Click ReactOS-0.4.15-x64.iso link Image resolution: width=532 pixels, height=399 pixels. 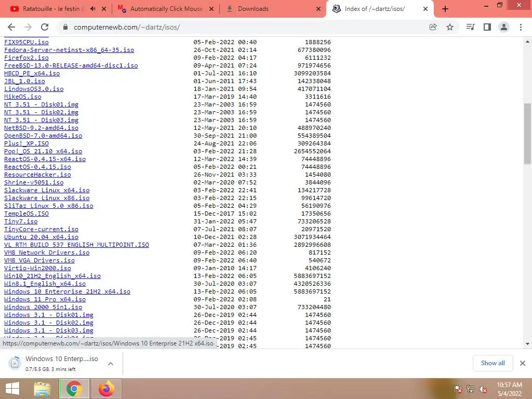pos(45,159)
